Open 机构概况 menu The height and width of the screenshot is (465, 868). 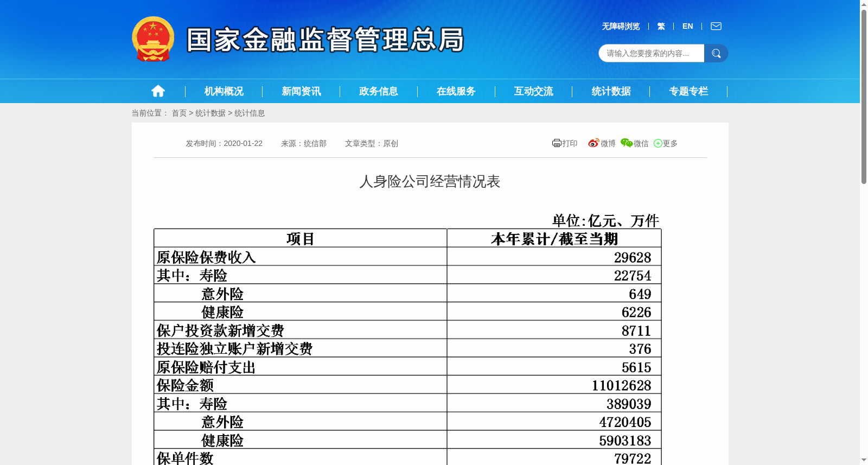pos(224,91)
